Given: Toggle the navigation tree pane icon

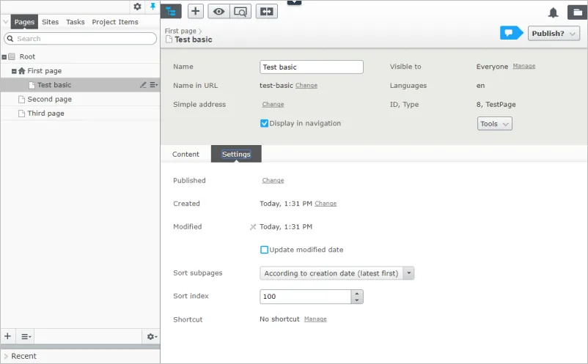Looking at the screenshot, I should coord(171,11).
